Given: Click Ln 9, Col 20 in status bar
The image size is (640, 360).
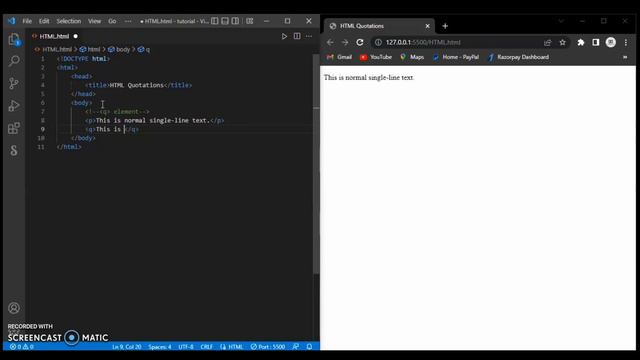Looking at the screenshot, I should coord(127,347).
